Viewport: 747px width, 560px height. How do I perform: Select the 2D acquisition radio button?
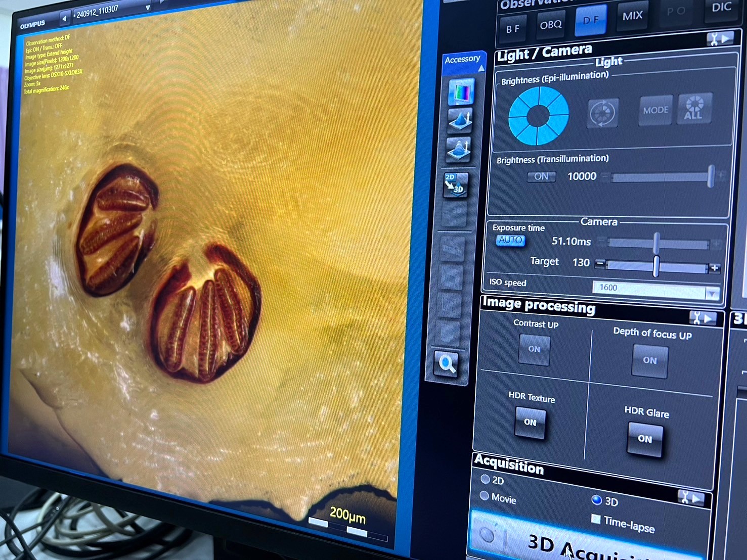click(486, 479)
